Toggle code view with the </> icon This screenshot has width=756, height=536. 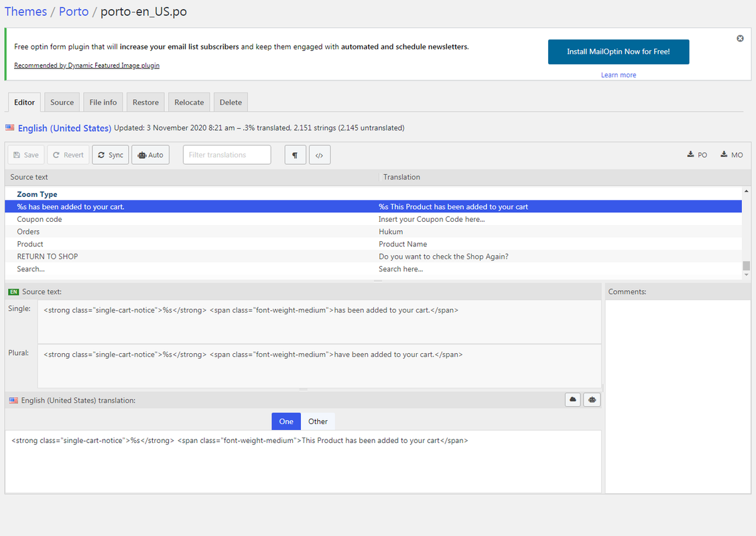pos(320,155)
